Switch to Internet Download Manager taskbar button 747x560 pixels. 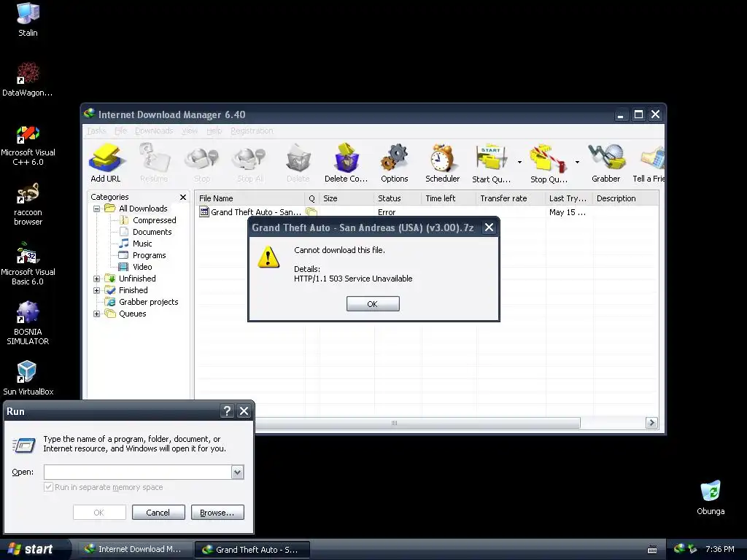(x=135, y=549)
